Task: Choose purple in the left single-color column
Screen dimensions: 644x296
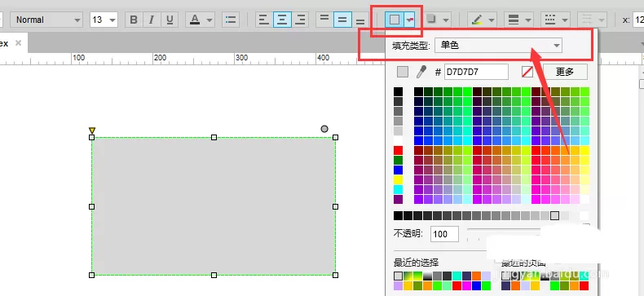Action: pos(398,200)
